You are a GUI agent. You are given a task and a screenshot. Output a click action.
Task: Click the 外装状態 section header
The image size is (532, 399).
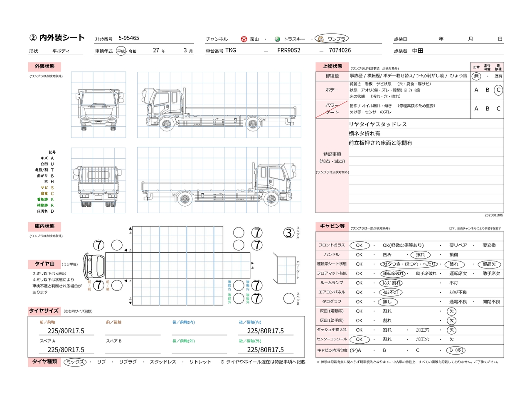(44, 66)
